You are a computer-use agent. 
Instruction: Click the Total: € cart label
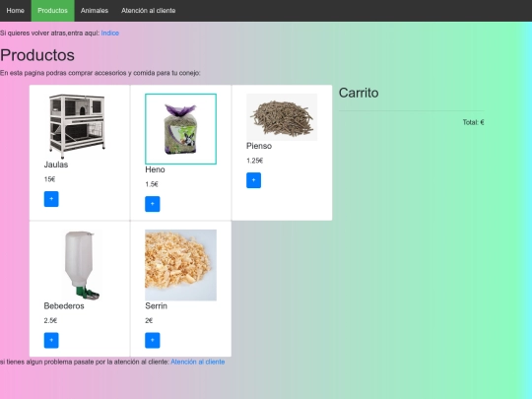pos(473,122)
